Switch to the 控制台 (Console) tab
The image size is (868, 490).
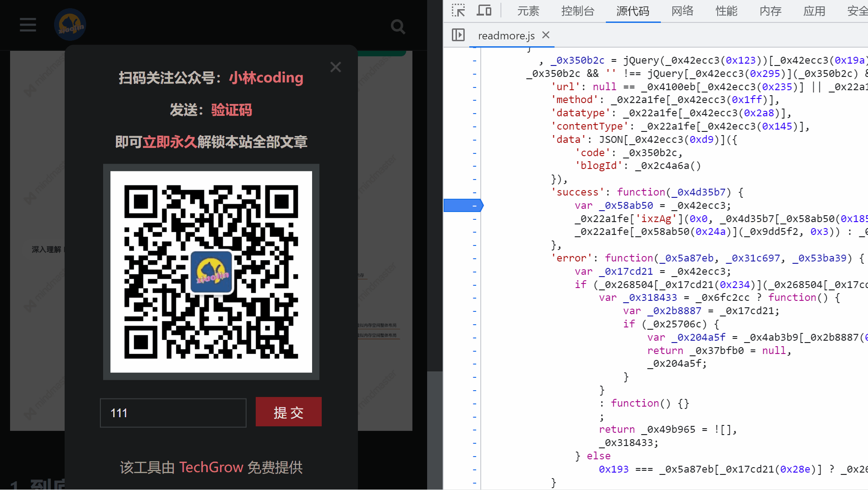coord(578,11)
